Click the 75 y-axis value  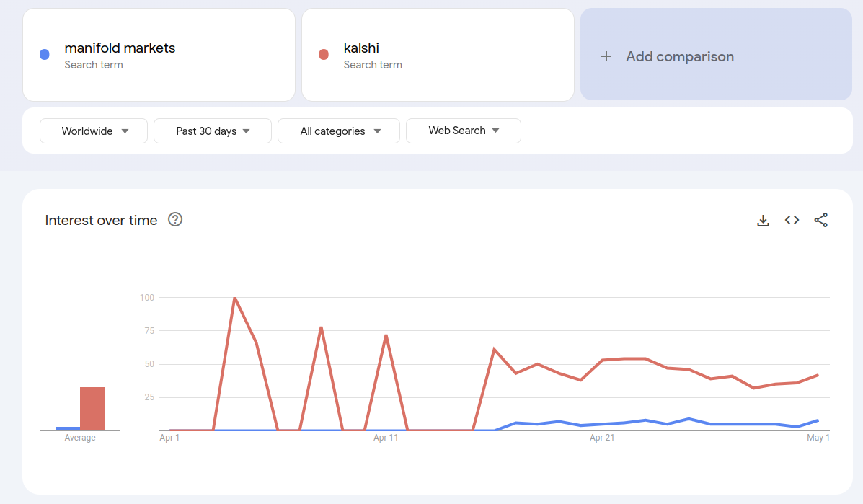tap(149, 331)
